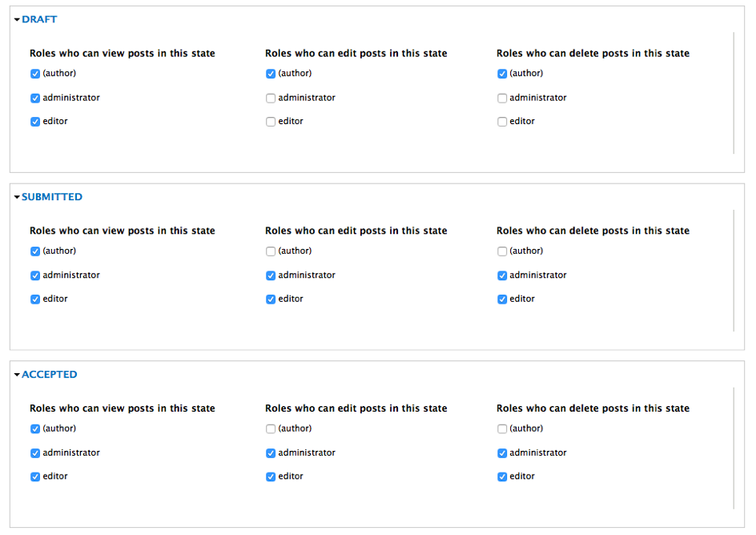Enable editor delete permission in Draft
The width and height of the screenshot is (756, 535).
502,122
